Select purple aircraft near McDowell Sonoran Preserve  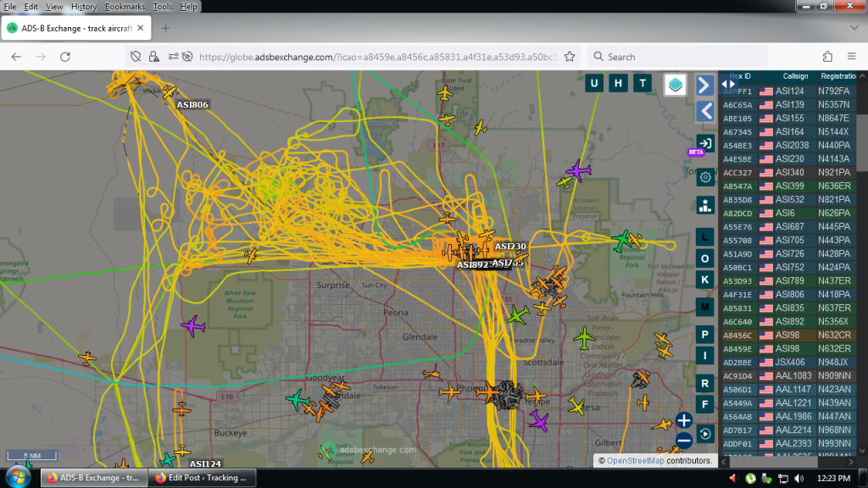point(578,170)
